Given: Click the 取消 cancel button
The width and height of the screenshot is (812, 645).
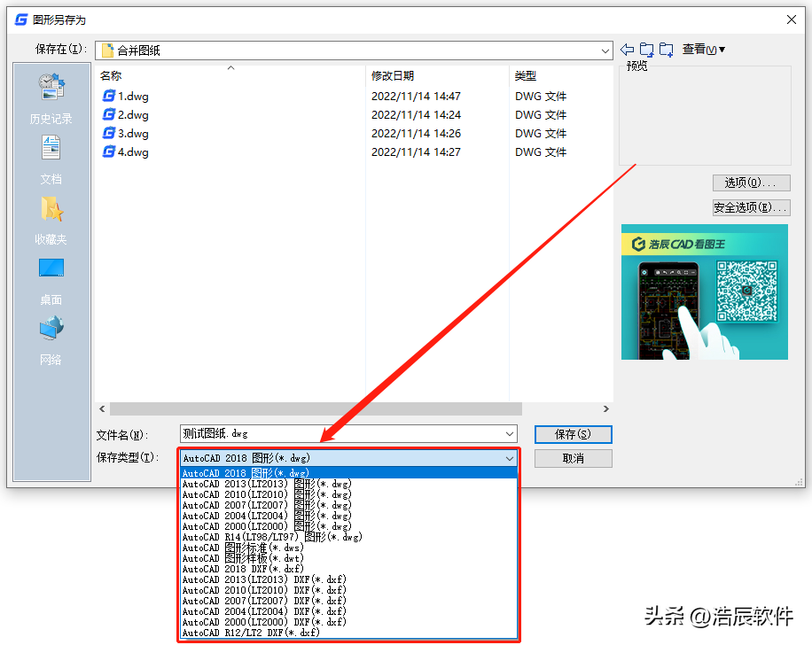Looking at the screenshot, I should pos(573,459).
